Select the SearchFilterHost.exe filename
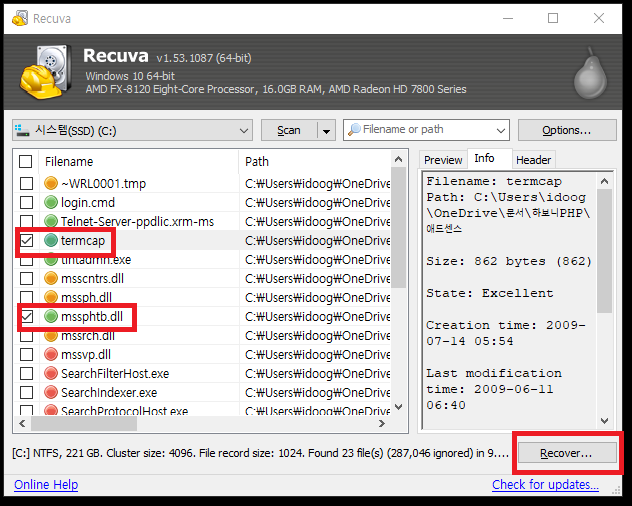Viewport: 632px width, 506px height. pyautogui.click(x=115, y=373)
